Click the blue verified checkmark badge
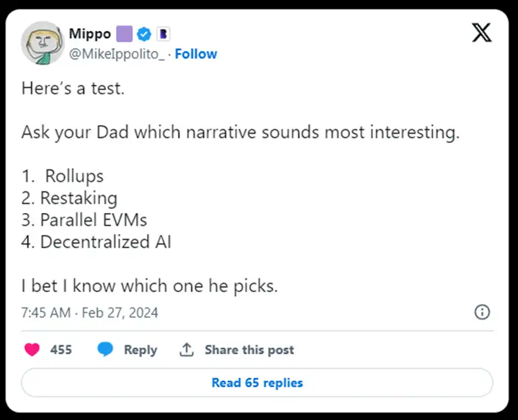The width and height of the screenshot is (518, 420). [x=144, y=34]
